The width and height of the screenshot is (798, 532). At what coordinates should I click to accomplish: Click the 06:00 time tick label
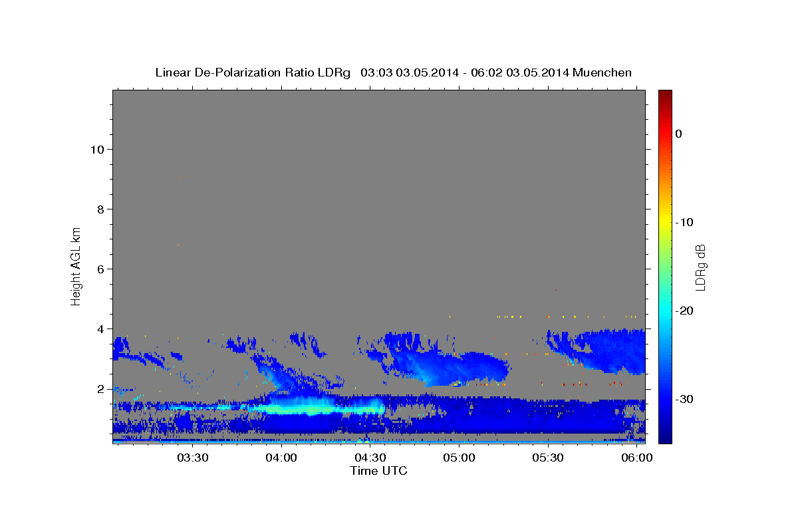tap(636, 458)
